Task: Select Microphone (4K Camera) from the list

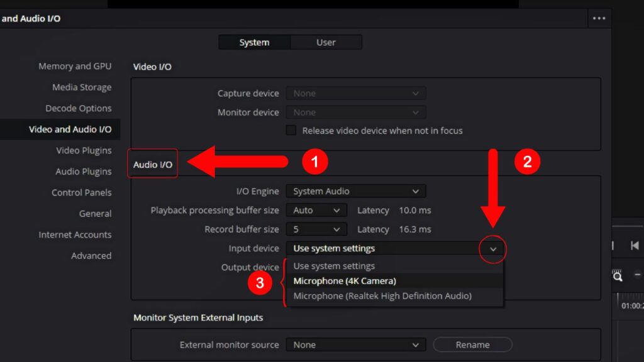Action: coord(345,281)
